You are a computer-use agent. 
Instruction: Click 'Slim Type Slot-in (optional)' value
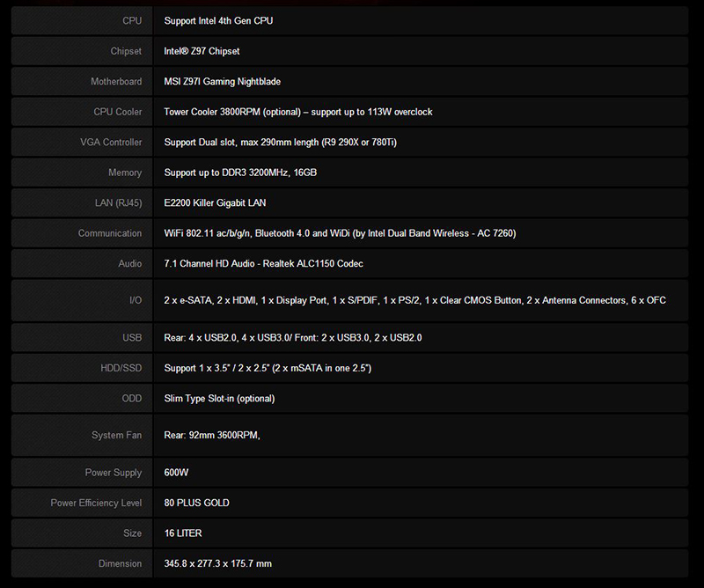pyautogui.click(x=219, y=399)
